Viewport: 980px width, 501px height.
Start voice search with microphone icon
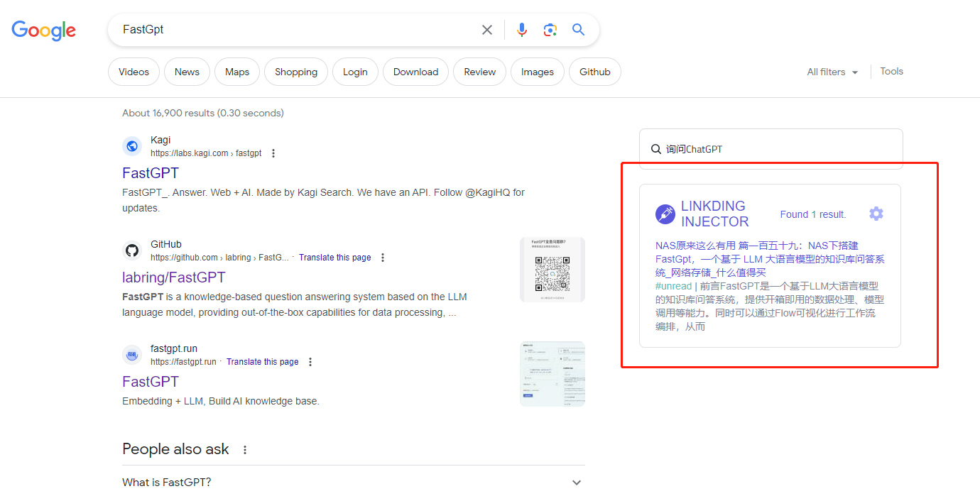[x=522, y=30]
